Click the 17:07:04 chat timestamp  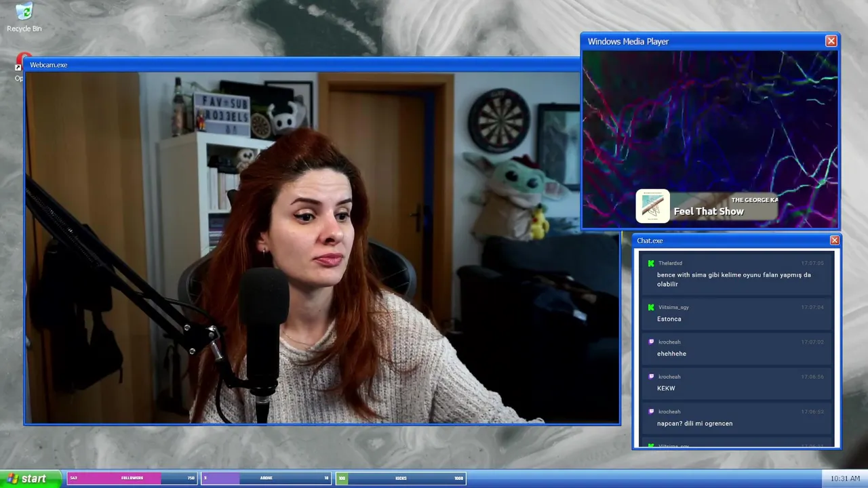pos(812,307)
